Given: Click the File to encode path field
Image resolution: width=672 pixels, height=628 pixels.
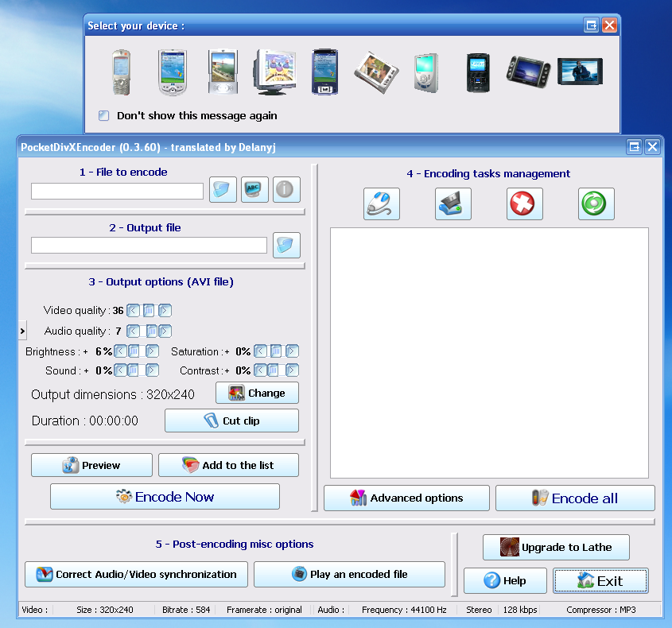Looking at the screenshot, I should pyautogui.click(x=117, y=191).
